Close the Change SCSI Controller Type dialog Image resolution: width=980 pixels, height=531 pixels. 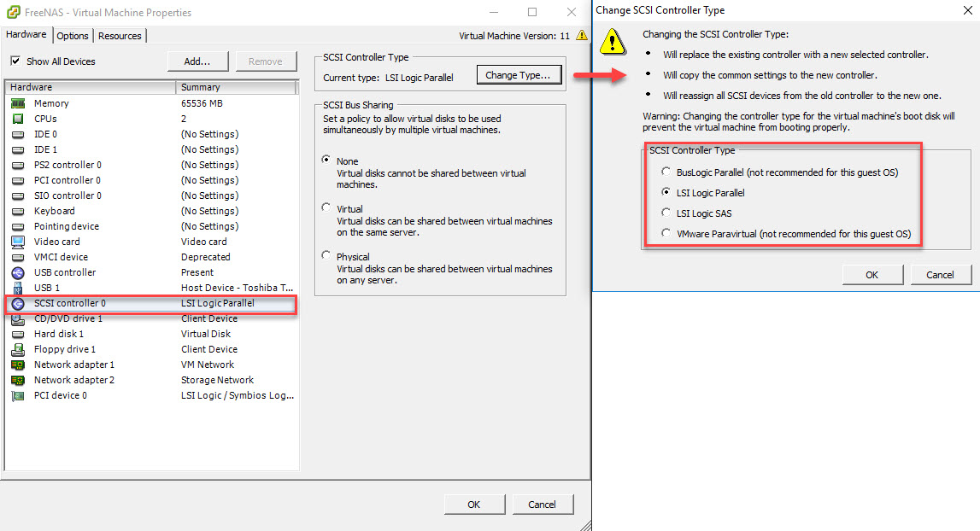(967, 10)
